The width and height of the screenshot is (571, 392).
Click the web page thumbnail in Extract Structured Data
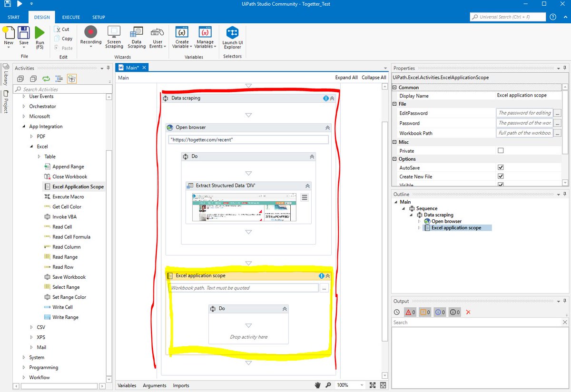pos(244,207)
